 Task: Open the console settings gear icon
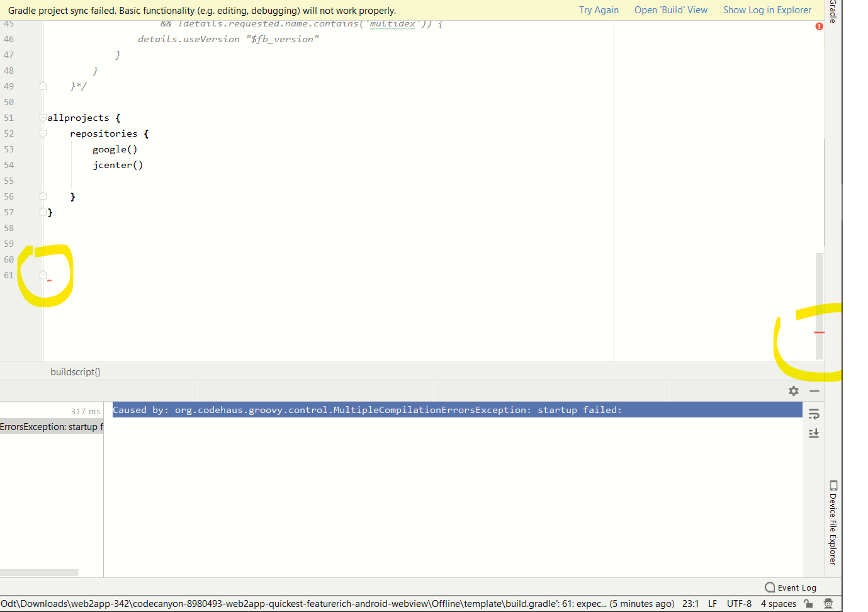click(793, 391)
